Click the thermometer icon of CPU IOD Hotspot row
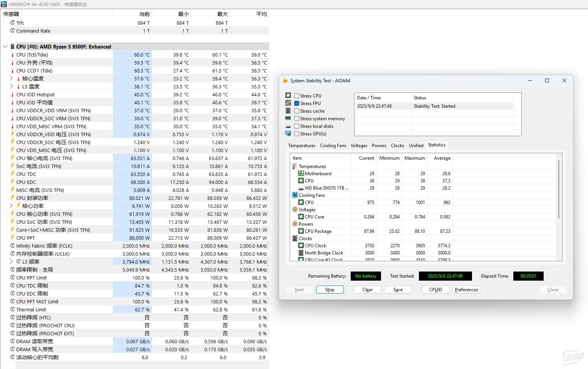 point(13,94)
